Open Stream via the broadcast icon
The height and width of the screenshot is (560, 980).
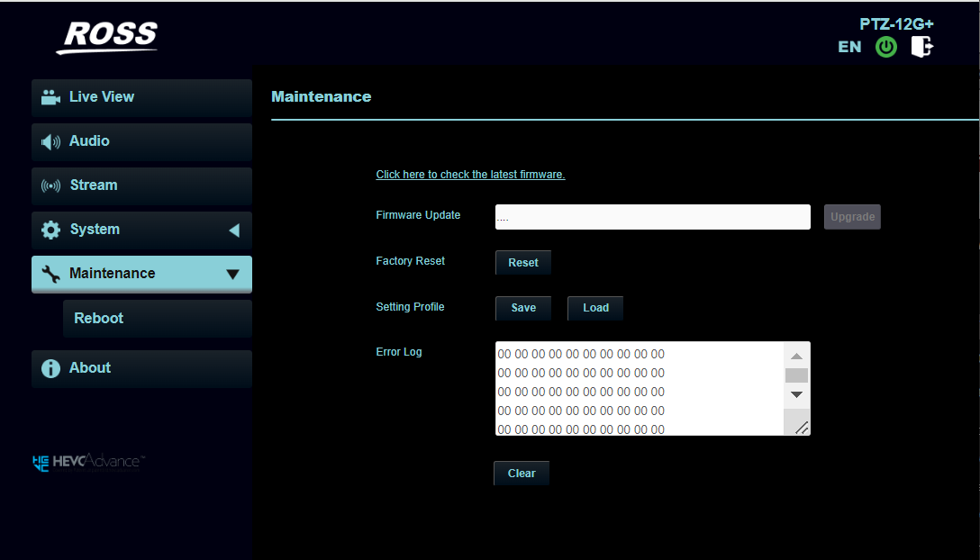tap(50, 185)
